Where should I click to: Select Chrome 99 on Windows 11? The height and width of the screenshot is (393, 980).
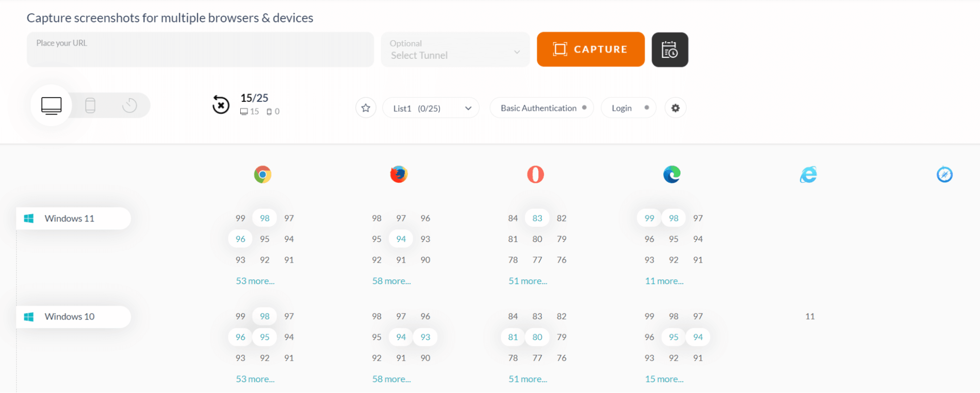point(240,218)
